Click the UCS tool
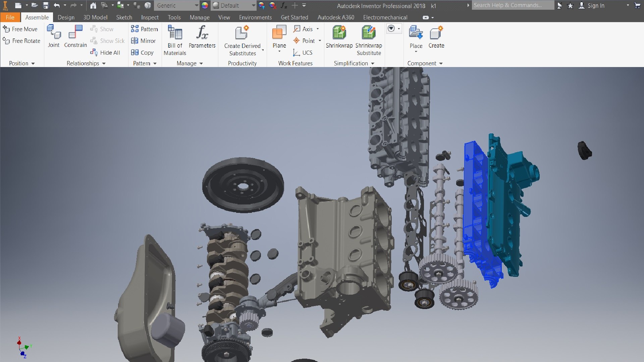644x362 pixels. tap(303, 53)
